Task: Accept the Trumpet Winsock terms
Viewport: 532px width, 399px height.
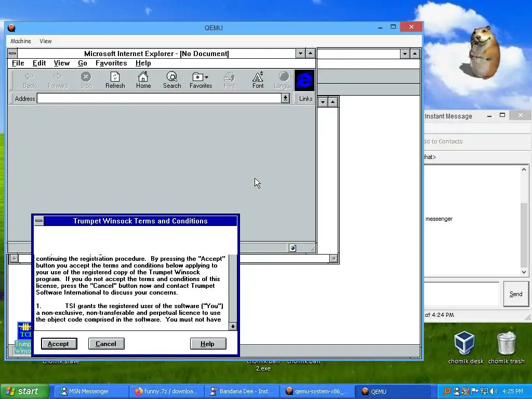Action: (59, 344)
